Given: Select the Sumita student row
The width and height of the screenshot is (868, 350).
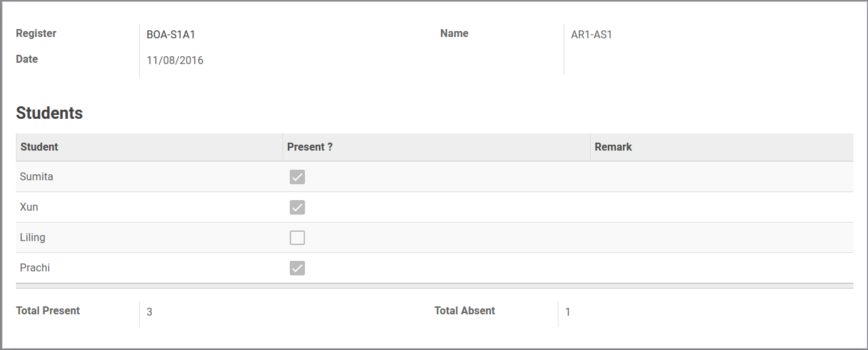Looking at the screenshot, I should (x=37, y=177).
